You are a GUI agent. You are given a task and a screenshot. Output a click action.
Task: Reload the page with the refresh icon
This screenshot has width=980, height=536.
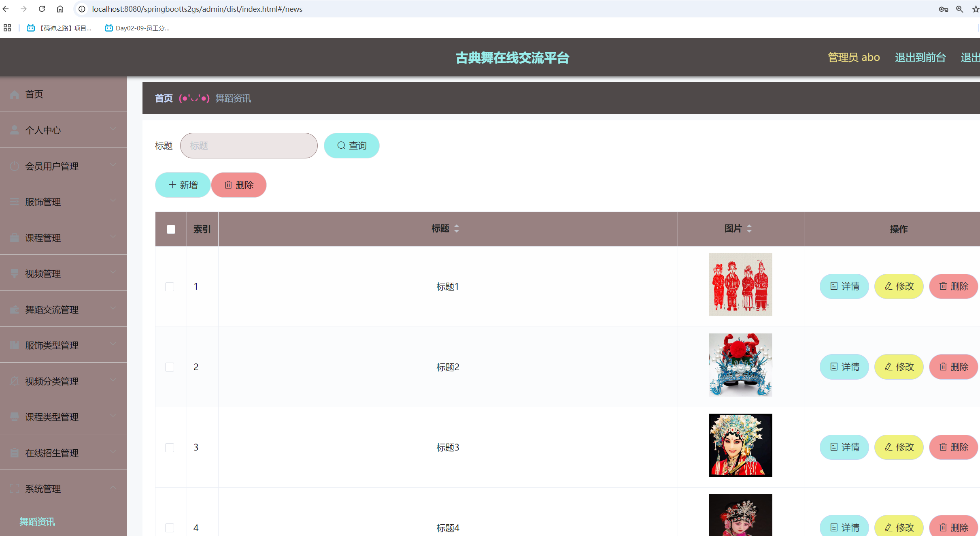point(42,9)
